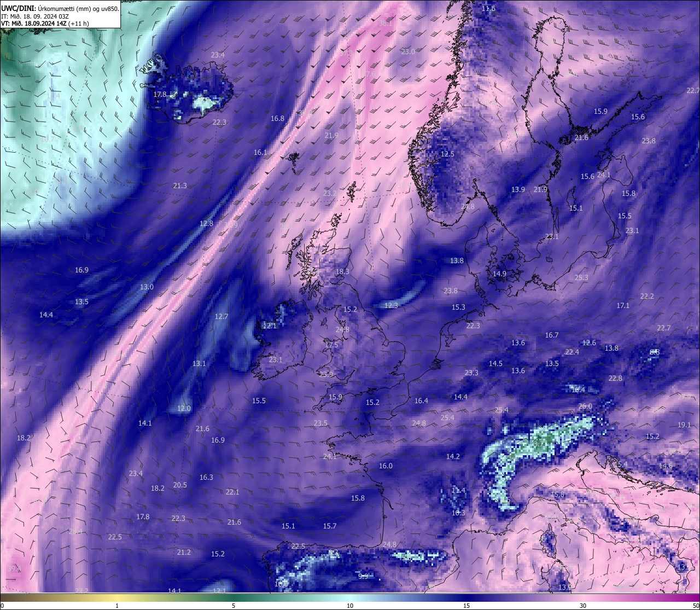This screenshot has height=610, width=700.
Task: Click the 15 tick on the color scale
Action: pos(466,606)
